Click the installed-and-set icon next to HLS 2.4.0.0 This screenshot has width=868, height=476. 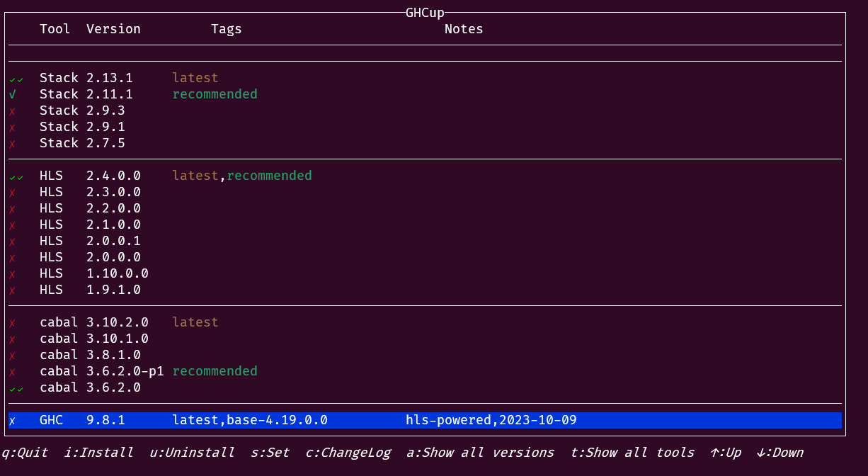click(x=16, y=175)
